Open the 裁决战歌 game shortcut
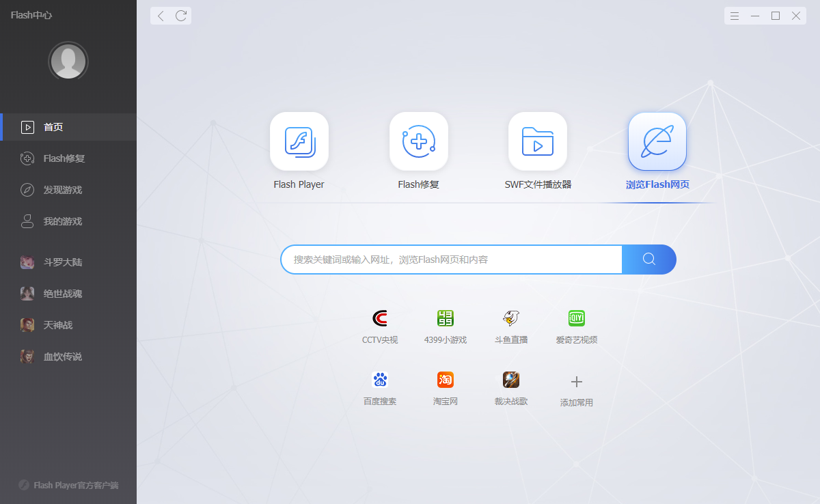The width and height of the screenshot is (820, 504). pos(510,387)
